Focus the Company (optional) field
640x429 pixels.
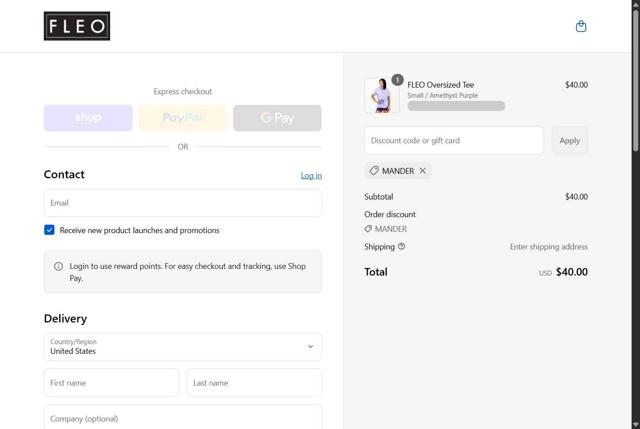(183, 417)
